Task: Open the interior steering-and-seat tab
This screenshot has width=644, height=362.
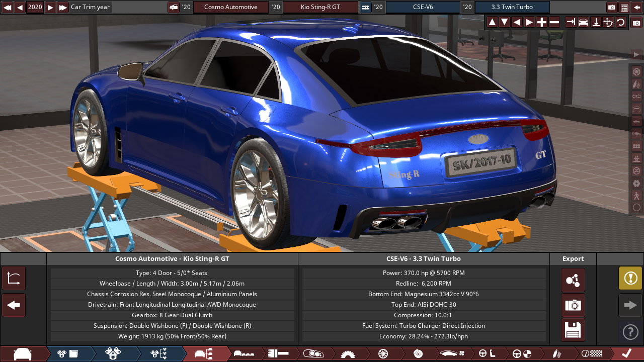Action: 487,354
